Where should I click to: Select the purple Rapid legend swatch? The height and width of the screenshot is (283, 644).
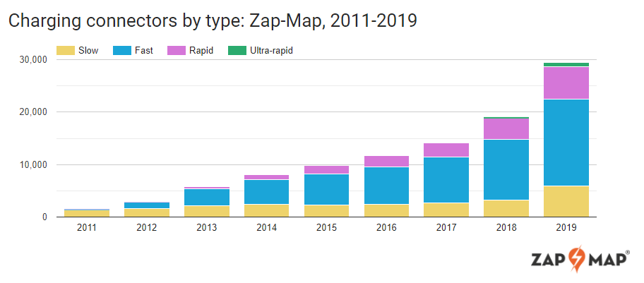tap(177, 51)
